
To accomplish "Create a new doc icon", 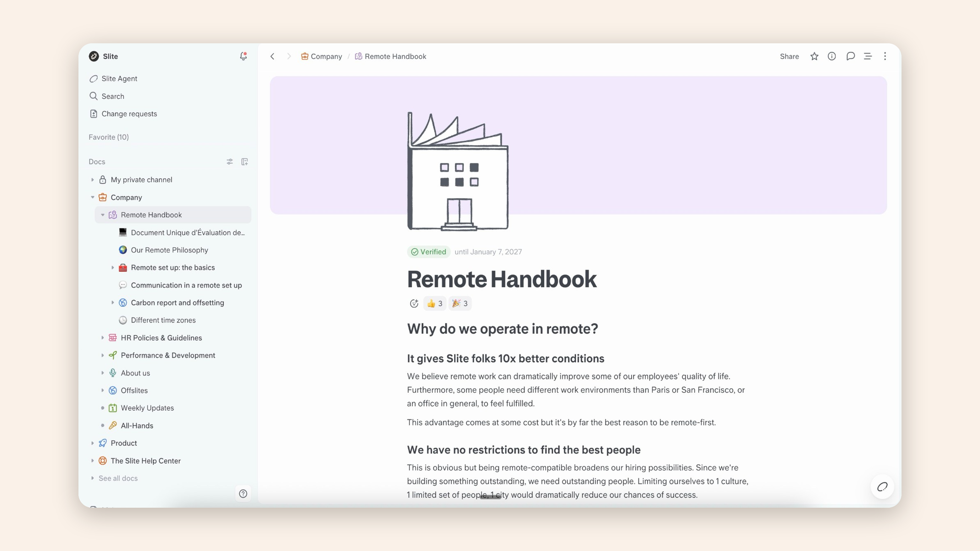I will coord(245,162).
